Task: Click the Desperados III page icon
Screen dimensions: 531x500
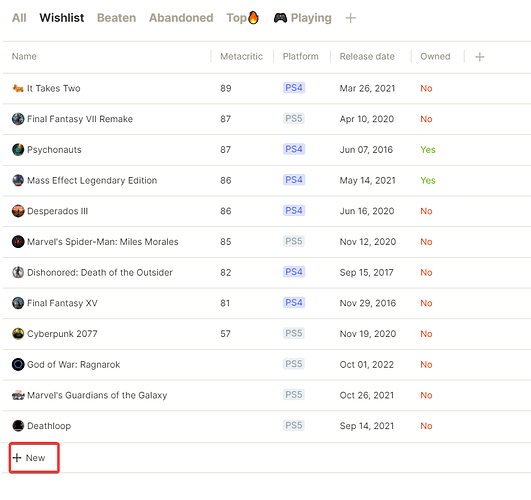Action: pos(18,211)
